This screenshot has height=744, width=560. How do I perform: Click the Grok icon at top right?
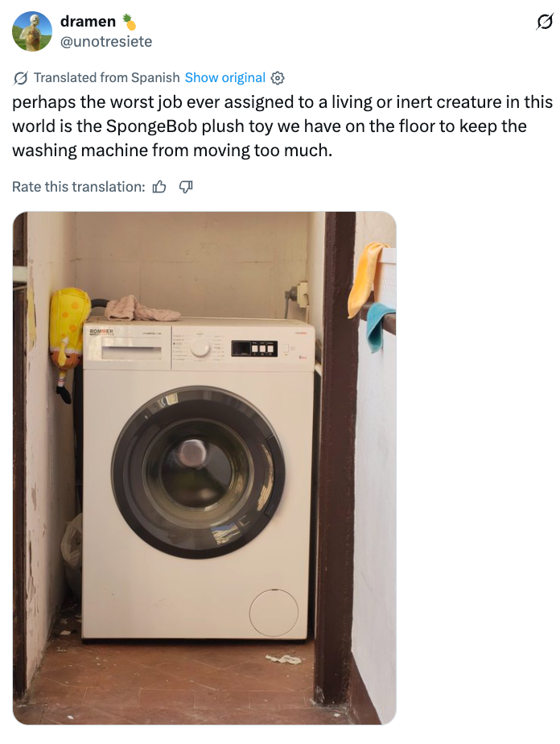tap(545, 22)
